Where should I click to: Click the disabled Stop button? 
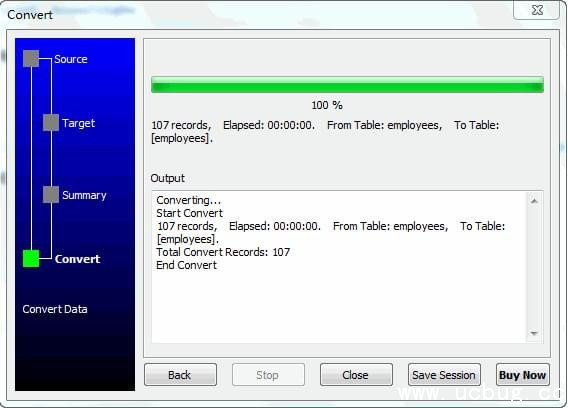tap(268, 375)
